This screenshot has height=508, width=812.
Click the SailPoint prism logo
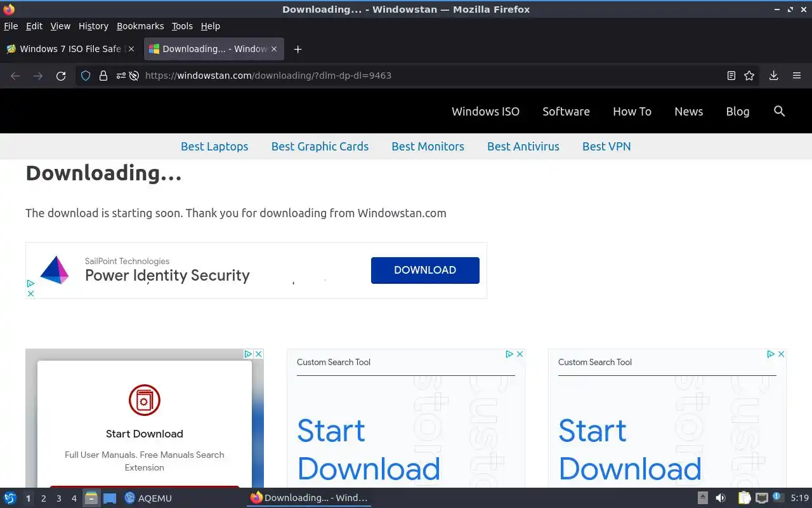coord(55,270)
